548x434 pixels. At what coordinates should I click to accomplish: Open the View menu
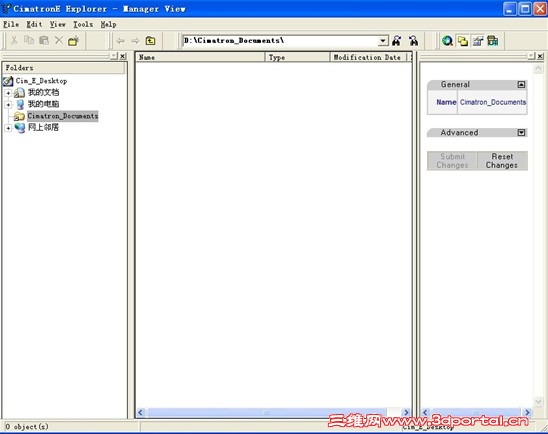coord(58,24)
